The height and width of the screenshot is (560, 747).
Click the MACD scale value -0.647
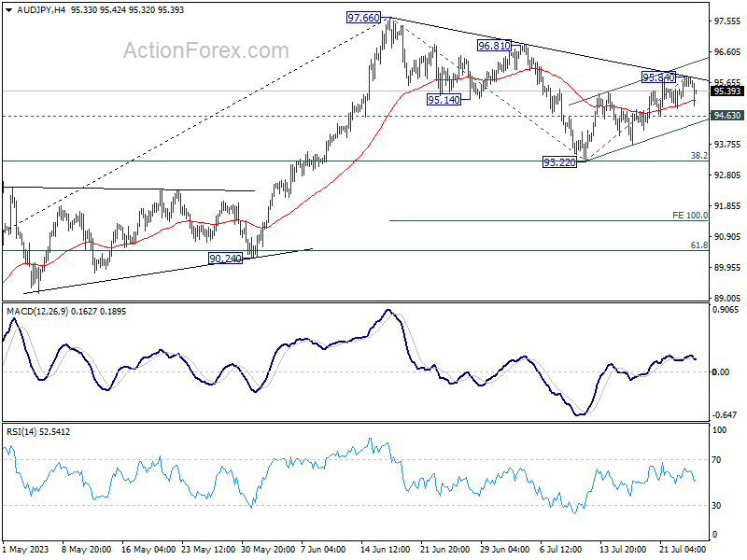click(x=726, y=415)
